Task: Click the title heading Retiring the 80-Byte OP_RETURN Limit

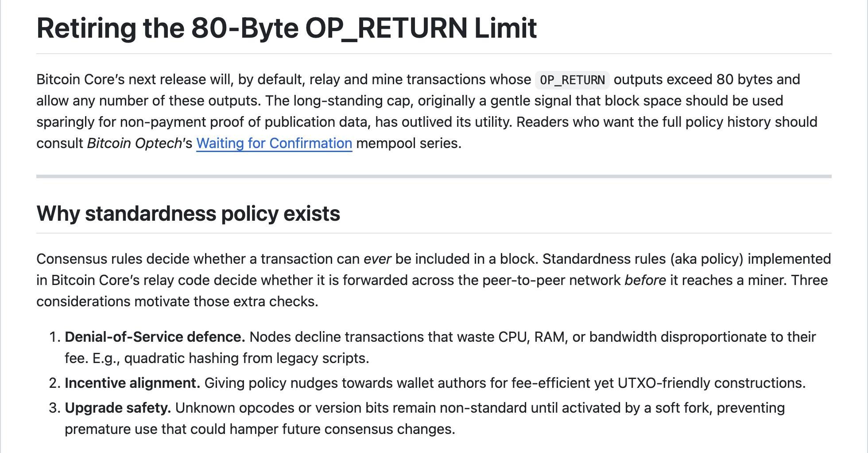Action: [x=287, y=28]
